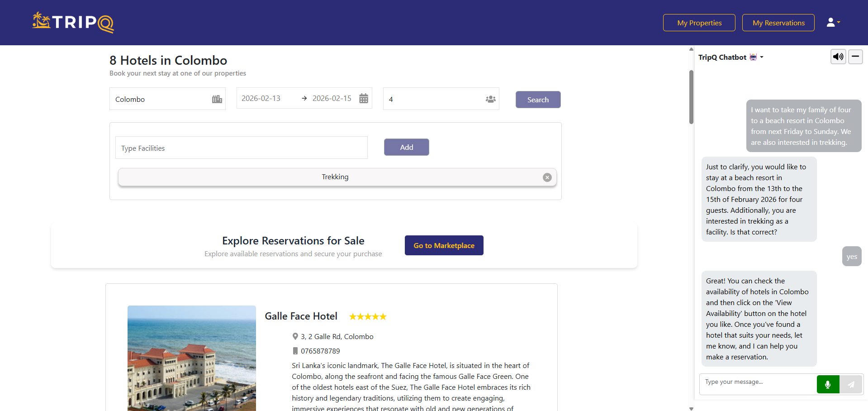The image size is (868, 411).
Task: Click the city icon next to Colombo
Action: tap(216, 99)
